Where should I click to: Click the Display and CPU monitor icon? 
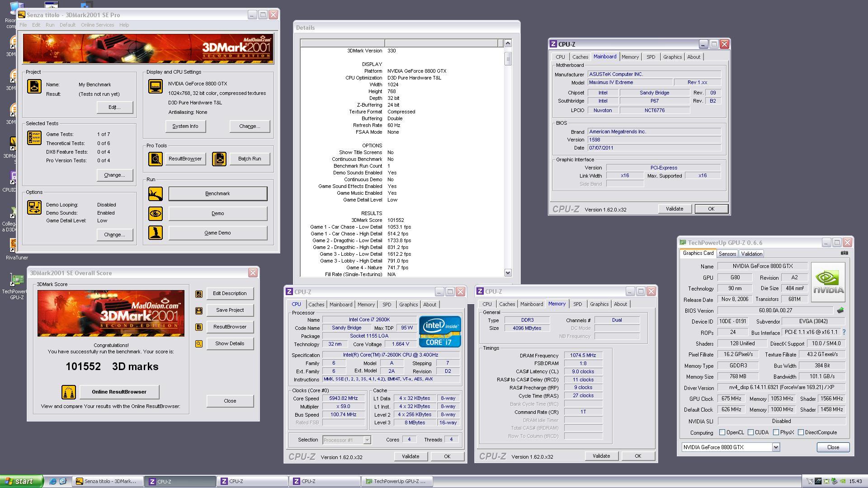[x=156, y=86]
